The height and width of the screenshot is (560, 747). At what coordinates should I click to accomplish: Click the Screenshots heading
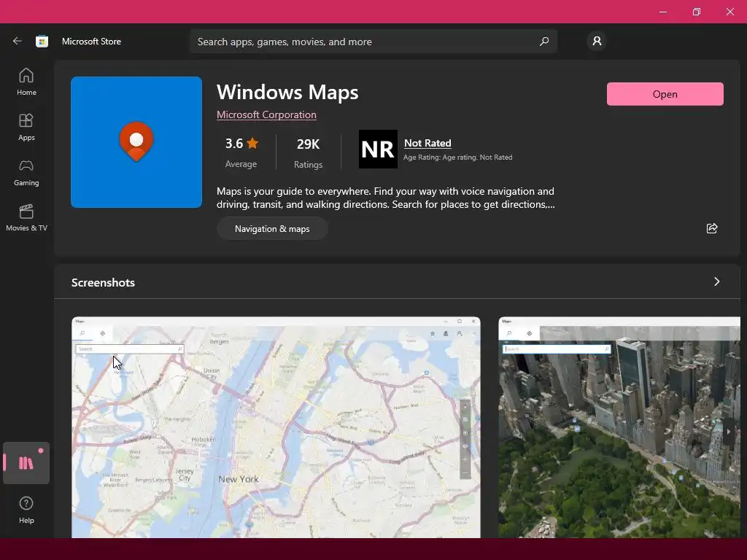[x=103, y=282]
